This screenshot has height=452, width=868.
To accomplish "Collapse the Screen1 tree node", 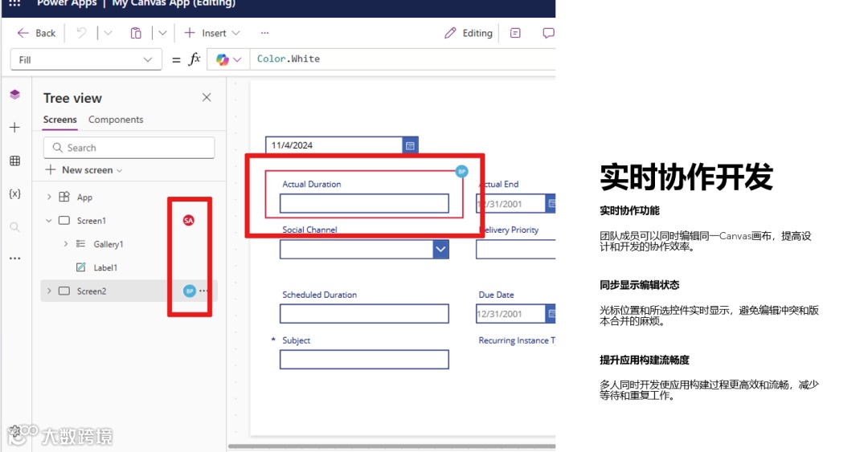I will click(x=49, y=220).
